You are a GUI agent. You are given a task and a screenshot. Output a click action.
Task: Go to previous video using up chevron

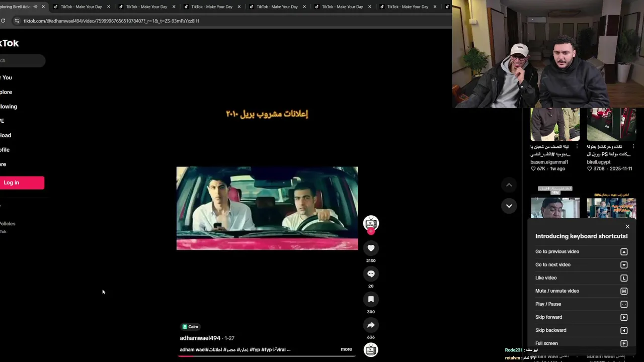click(509, 185)
